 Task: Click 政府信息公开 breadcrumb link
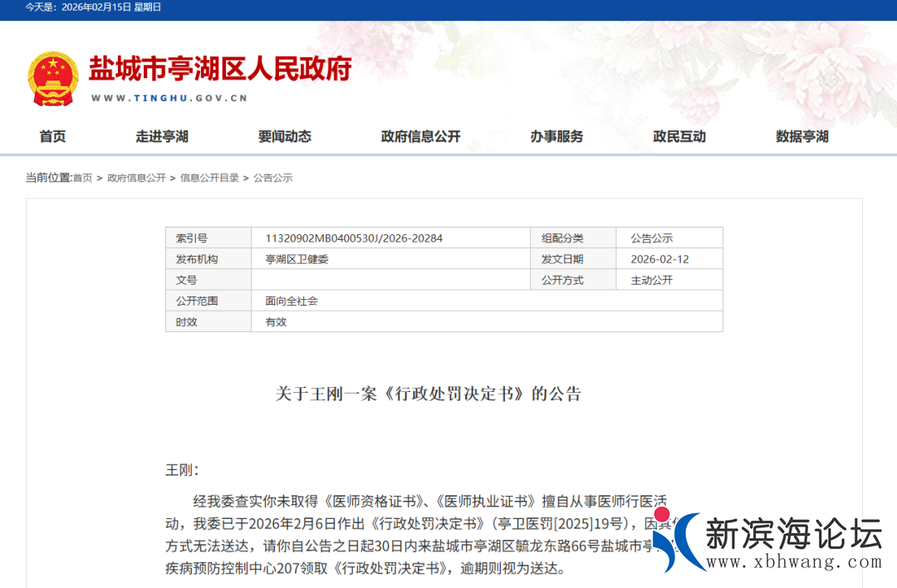(x=136, y=178)
